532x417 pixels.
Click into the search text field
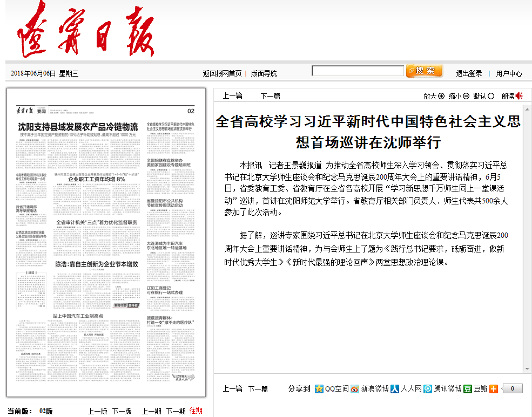point(358,71)
